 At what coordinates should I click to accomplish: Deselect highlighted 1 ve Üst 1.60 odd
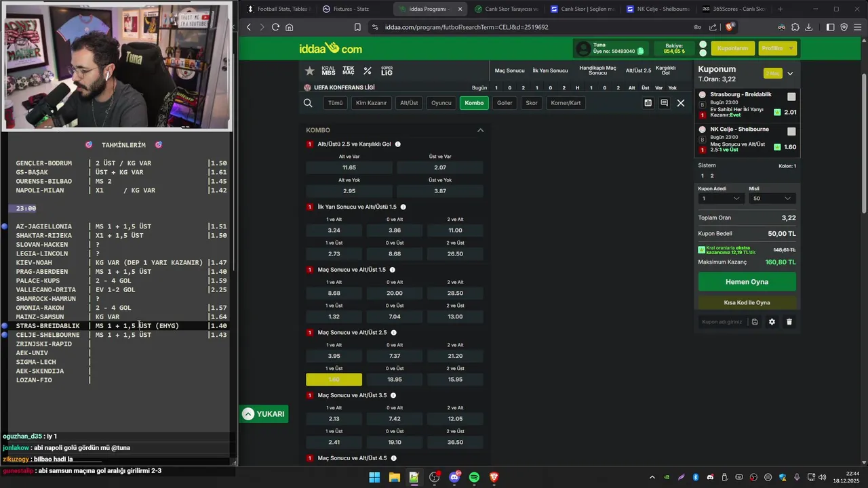coord(334,380)
